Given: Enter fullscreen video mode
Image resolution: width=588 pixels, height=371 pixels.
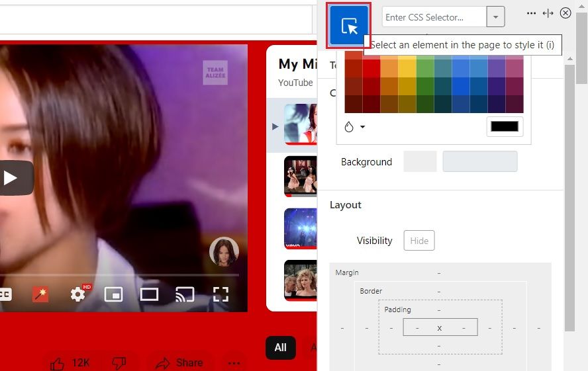Looking at the screenshot, I should [x=220, y=294].
